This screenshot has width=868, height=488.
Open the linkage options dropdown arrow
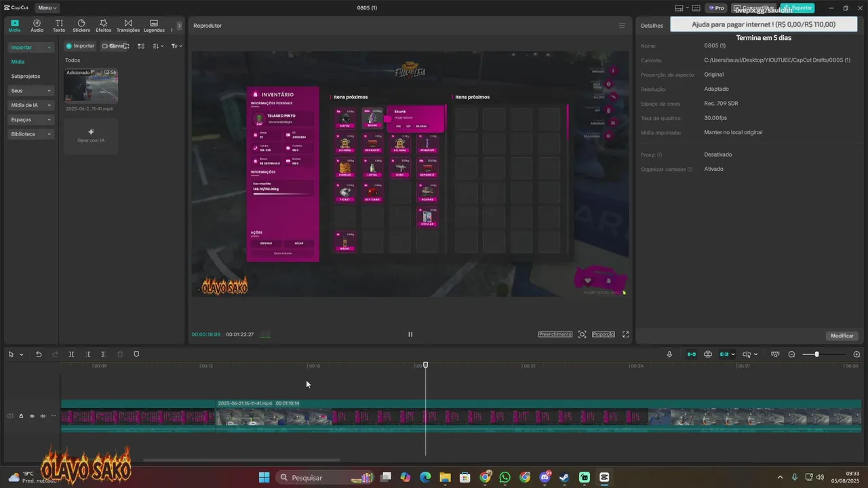tap(733, 354)
